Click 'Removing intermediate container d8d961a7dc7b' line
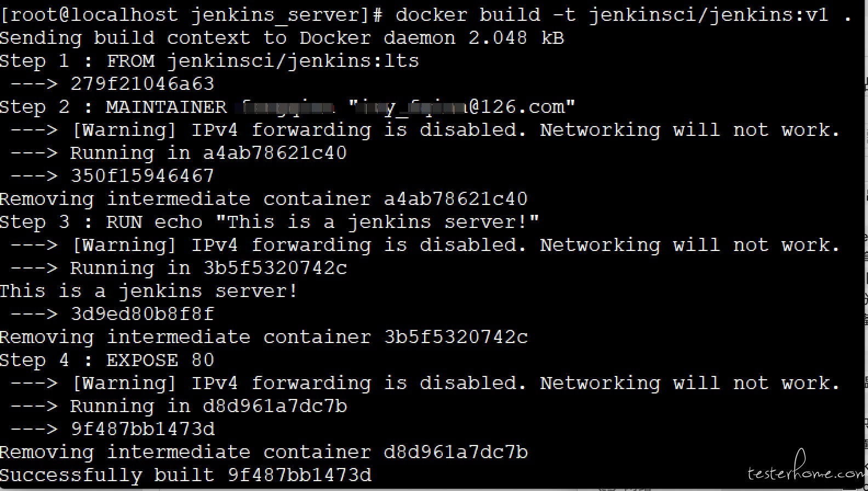The image size is (868, 491). pyautogui.click(x=264, y=452)
